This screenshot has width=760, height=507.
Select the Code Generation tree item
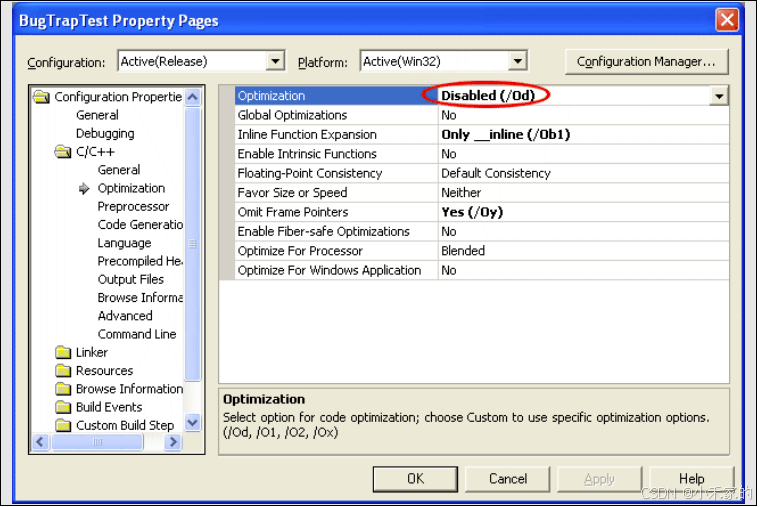(141, 224)
